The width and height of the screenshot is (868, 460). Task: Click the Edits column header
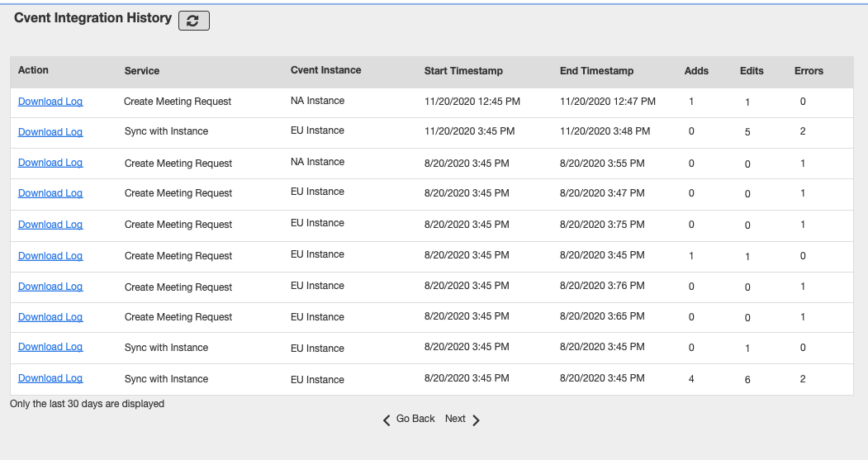(752, 71)
